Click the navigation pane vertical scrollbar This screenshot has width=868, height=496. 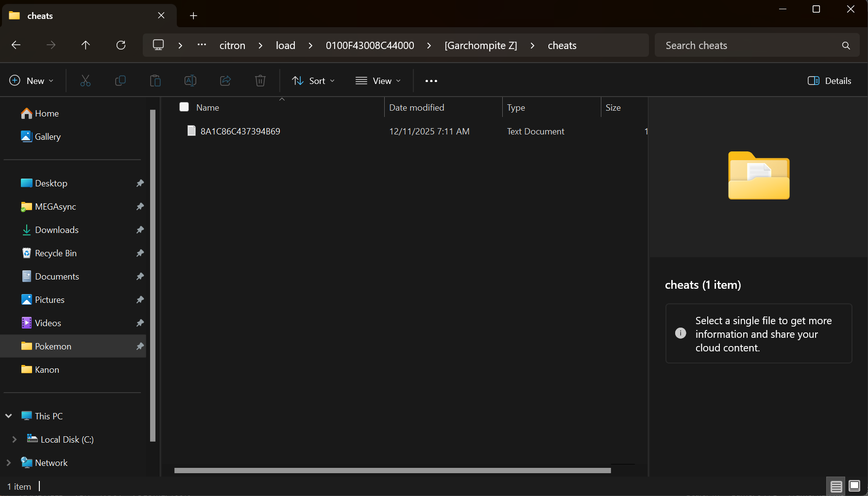coord(153,275)
